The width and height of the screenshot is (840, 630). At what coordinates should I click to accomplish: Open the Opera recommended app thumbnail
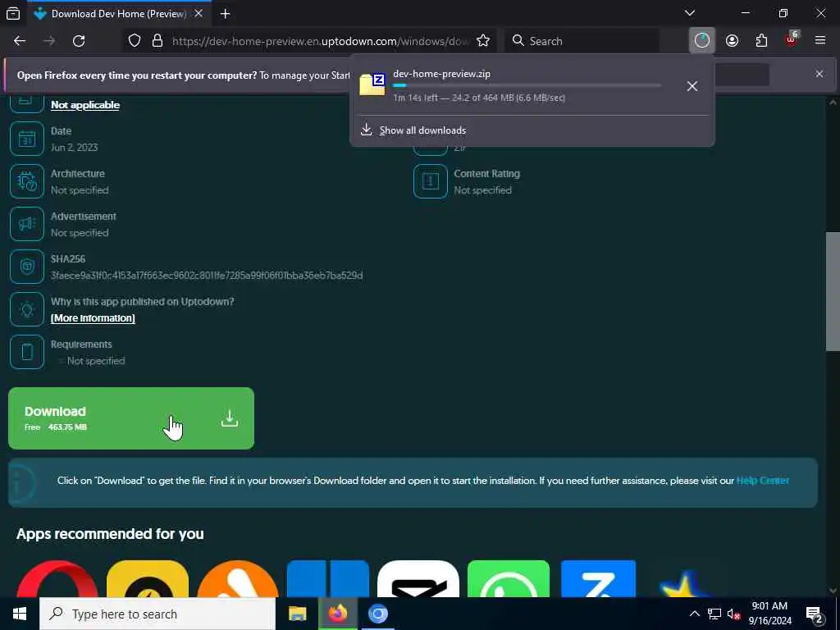tap(57, 578)
